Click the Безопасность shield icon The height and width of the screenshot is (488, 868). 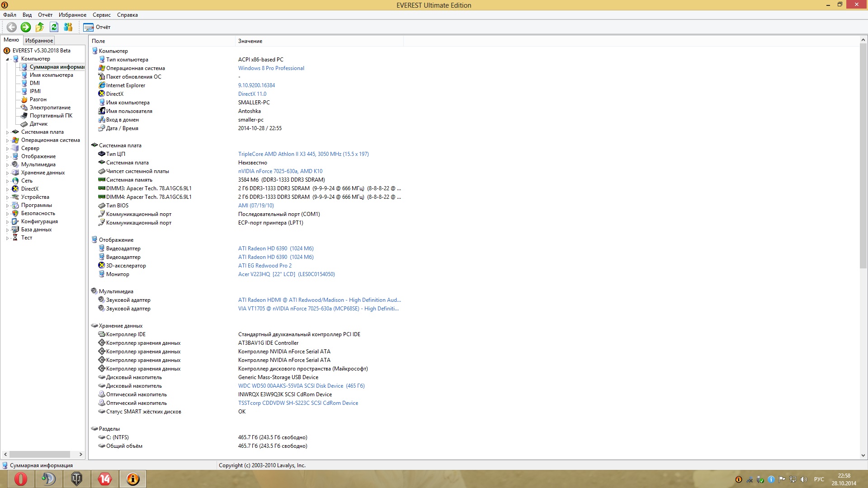tap(15, 213)
